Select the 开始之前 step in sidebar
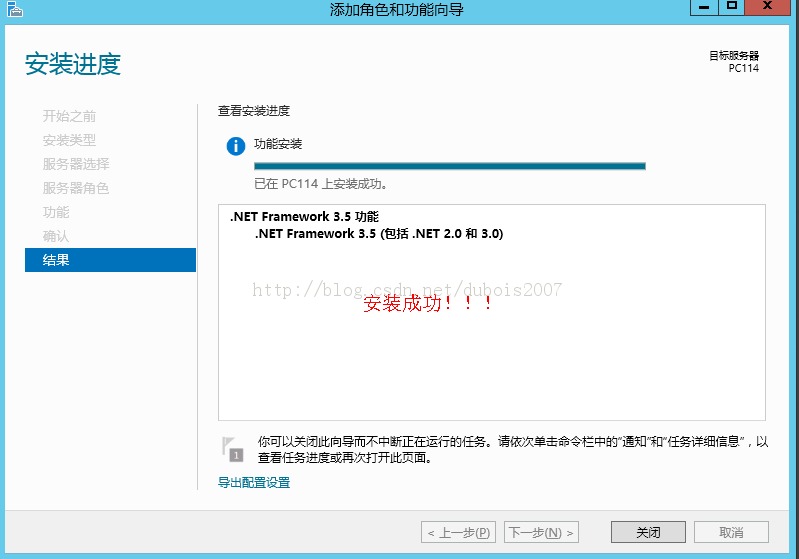This screenshot has height=559, width=799. 69,116
